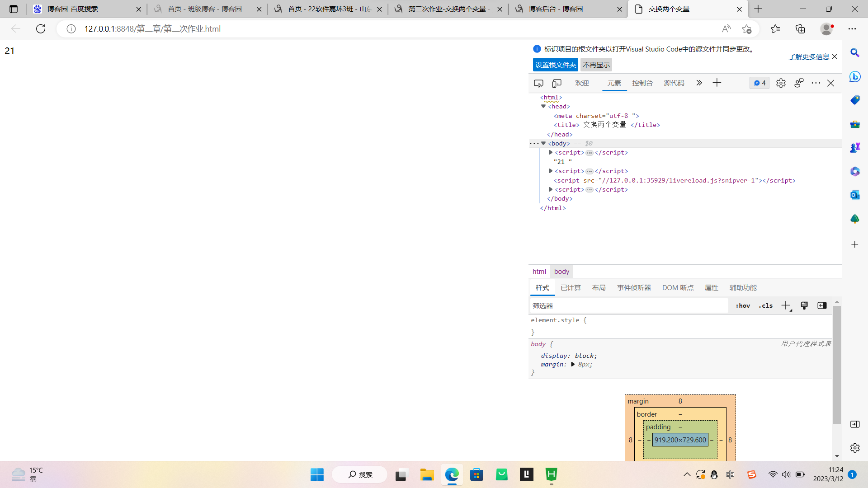
Task: Open Read Aloud icon in address bar
Action: pos(726,29)
